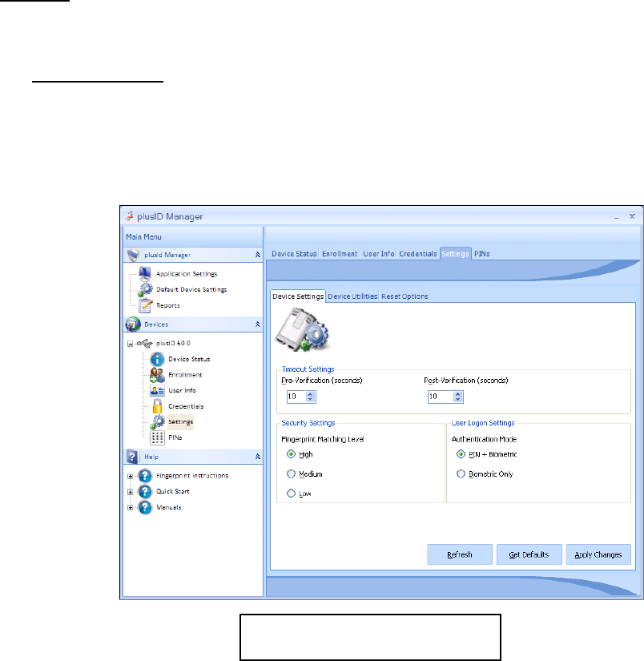Click the Get Defaults button

[x=529, y=554]
